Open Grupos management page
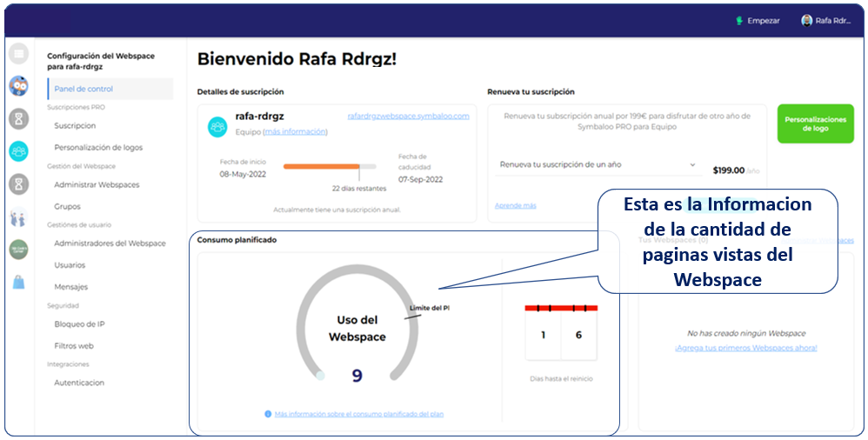Screen dimensions: 868x440 (x=68, y=206)
